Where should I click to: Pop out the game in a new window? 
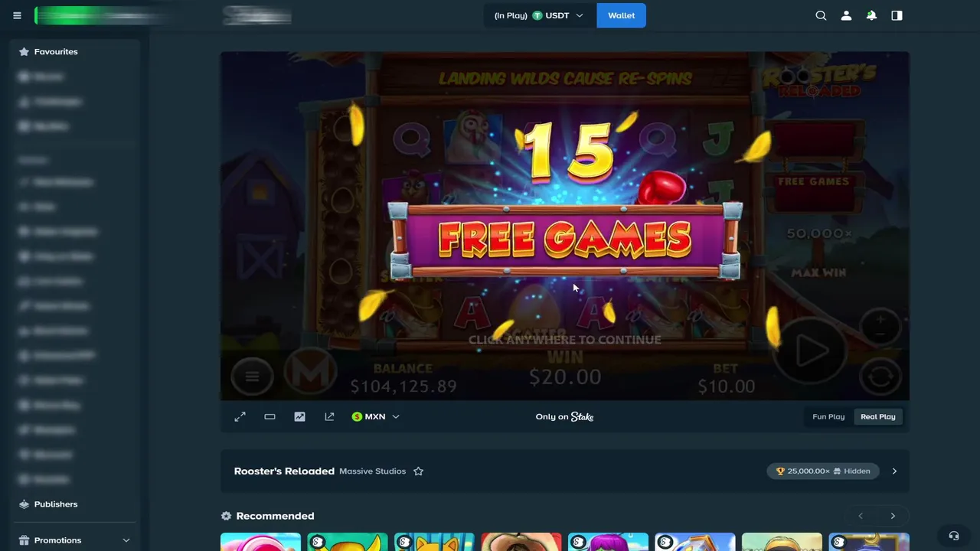click(x=329, y=416)
